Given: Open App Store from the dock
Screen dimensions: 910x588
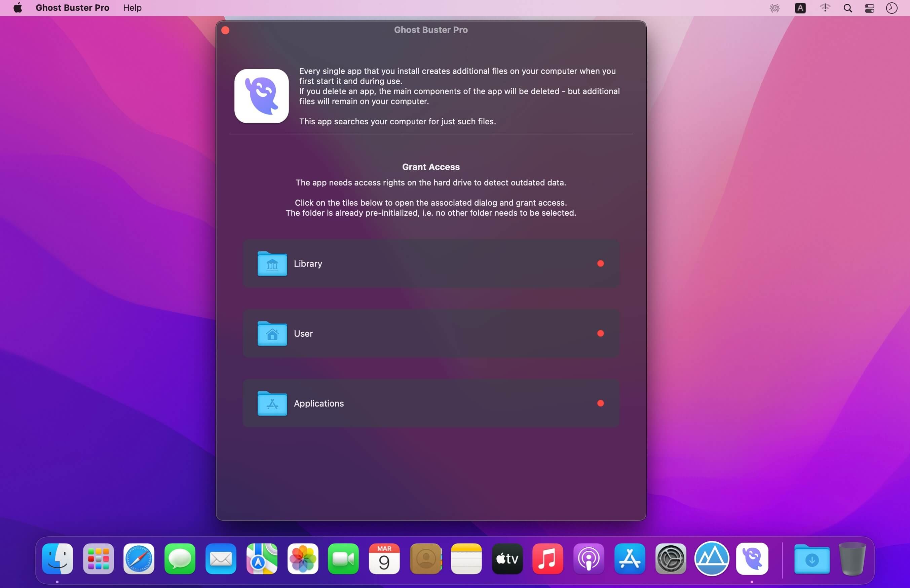Looking at the screenshot, I should coord(630,558).
